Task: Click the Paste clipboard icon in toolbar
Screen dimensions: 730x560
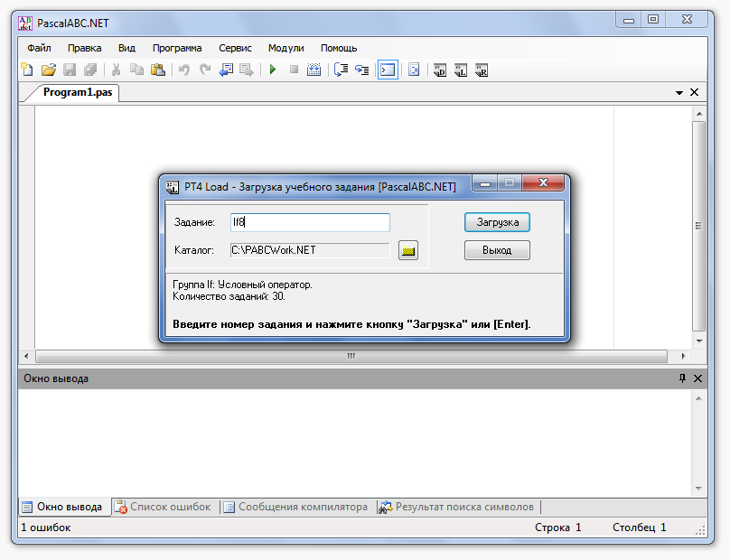Action: point(158,70)
